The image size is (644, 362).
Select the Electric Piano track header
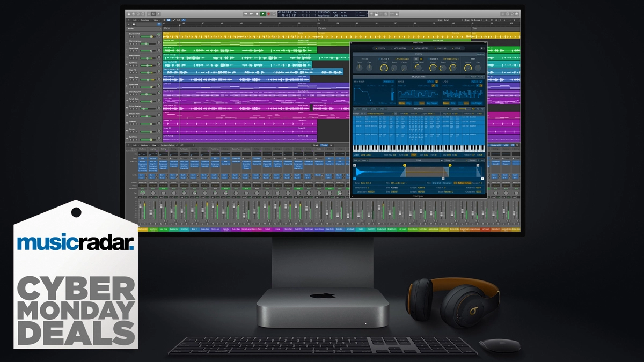(x=142, y=115)
